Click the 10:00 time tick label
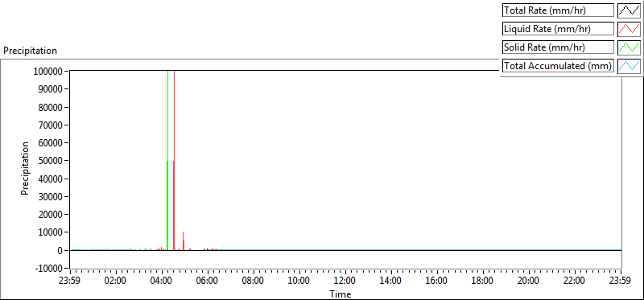The width and height of the screenshot is (644, 300). [299, 282]
